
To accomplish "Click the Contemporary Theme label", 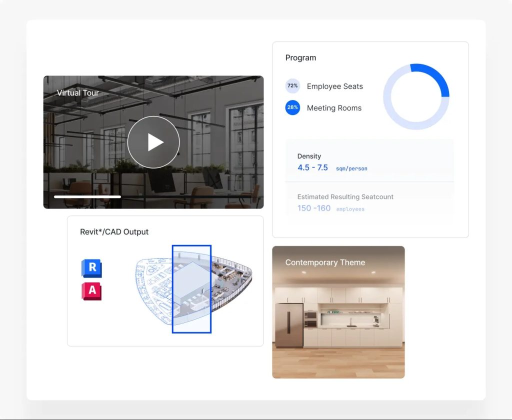I will pyautogui.click(x=325, y=262).
